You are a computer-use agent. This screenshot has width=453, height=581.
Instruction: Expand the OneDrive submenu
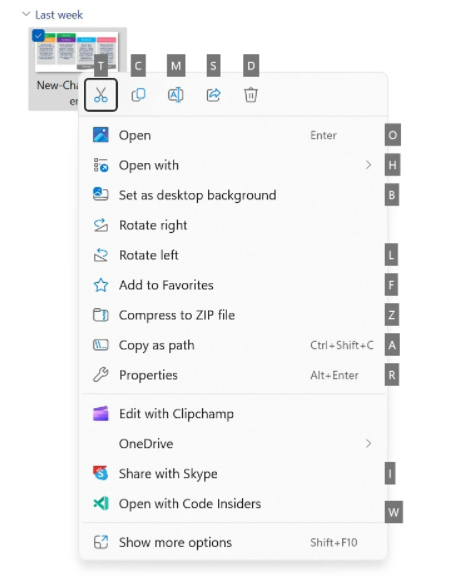tap(233, 444)
